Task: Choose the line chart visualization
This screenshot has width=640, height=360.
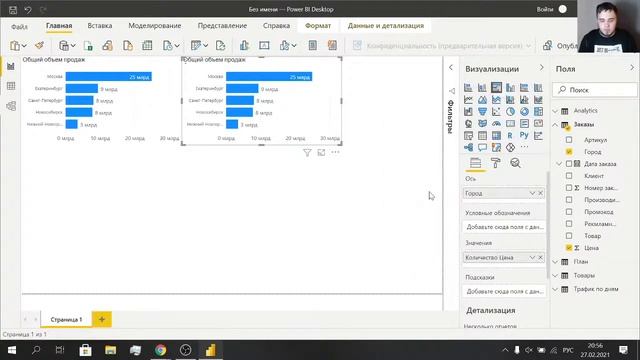Action: [x=468, y=100]
